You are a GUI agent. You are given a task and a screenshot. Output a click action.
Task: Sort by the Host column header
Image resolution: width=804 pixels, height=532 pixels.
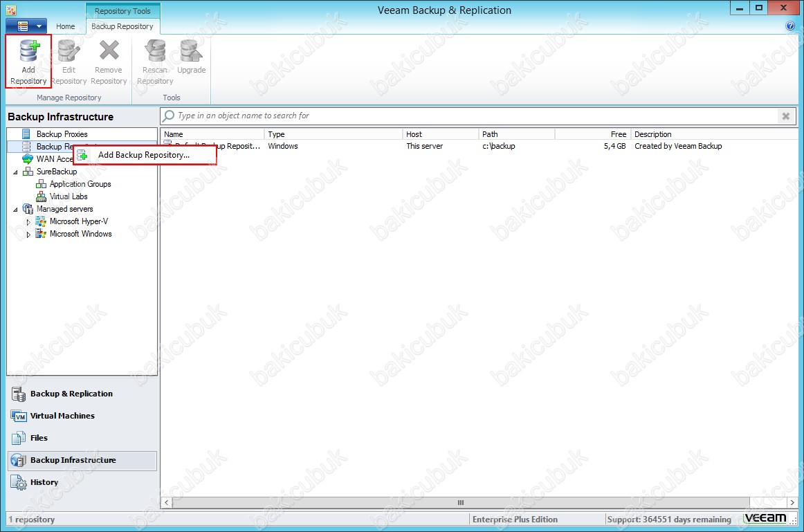pyautogui.click(x=441, y=134)
